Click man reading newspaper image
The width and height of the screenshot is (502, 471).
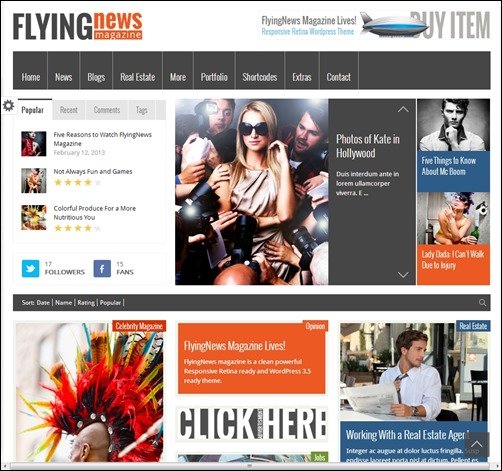coord(413,372)
